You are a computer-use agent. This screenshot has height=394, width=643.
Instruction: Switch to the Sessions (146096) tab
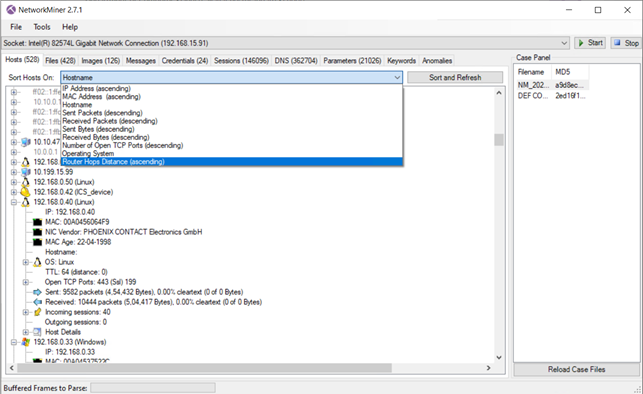coord(241,61)
